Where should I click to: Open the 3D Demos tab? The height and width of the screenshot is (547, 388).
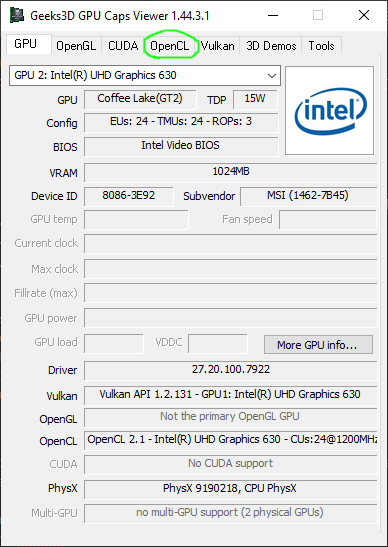(271, 46)
